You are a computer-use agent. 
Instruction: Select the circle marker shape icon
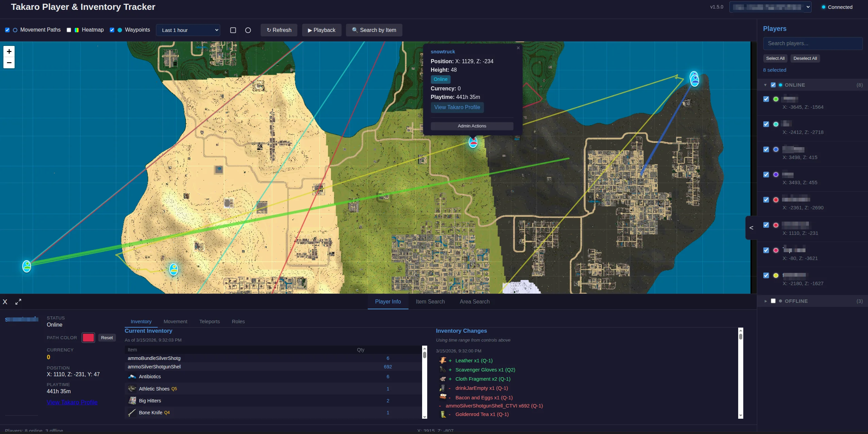pos(248,30)
